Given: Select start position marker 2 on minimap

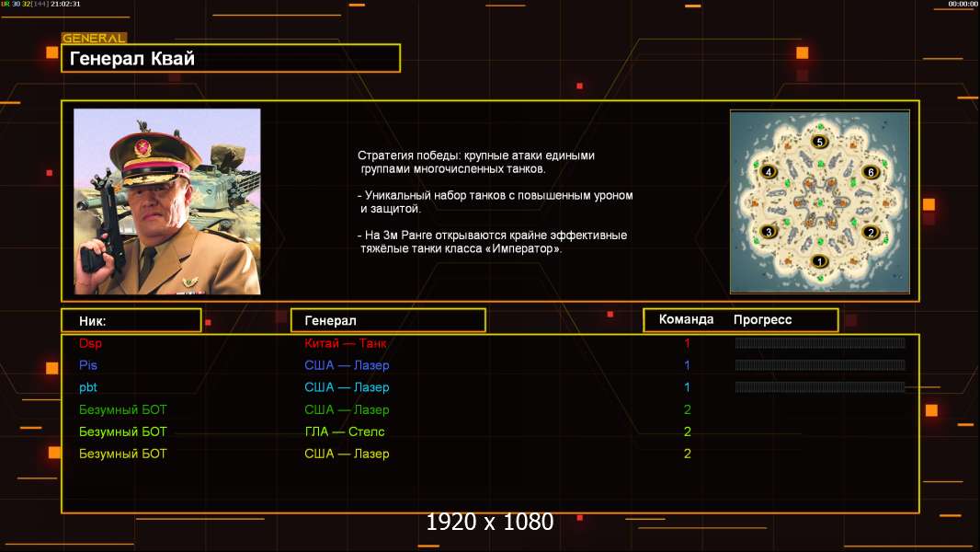Looking at the screenshot, I should (x=871, y=233).
